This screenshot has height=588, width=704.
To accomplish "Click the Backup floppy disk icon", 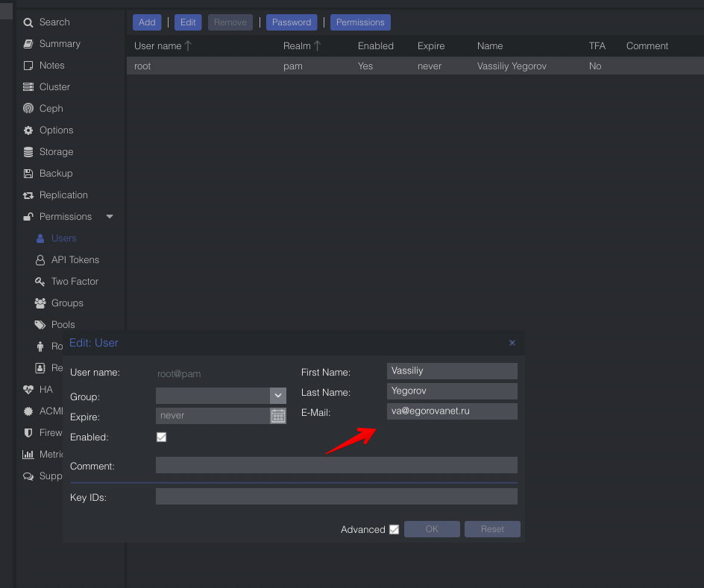I will pos(28,174).
